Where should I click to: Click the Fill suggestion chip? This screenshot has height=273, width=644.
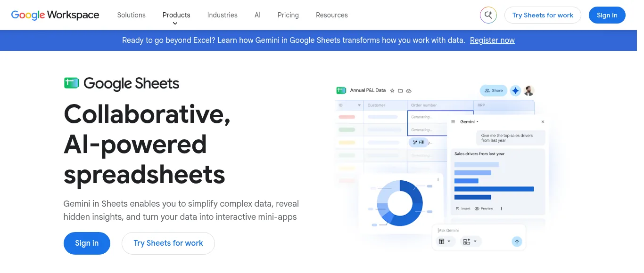(419, 142)
